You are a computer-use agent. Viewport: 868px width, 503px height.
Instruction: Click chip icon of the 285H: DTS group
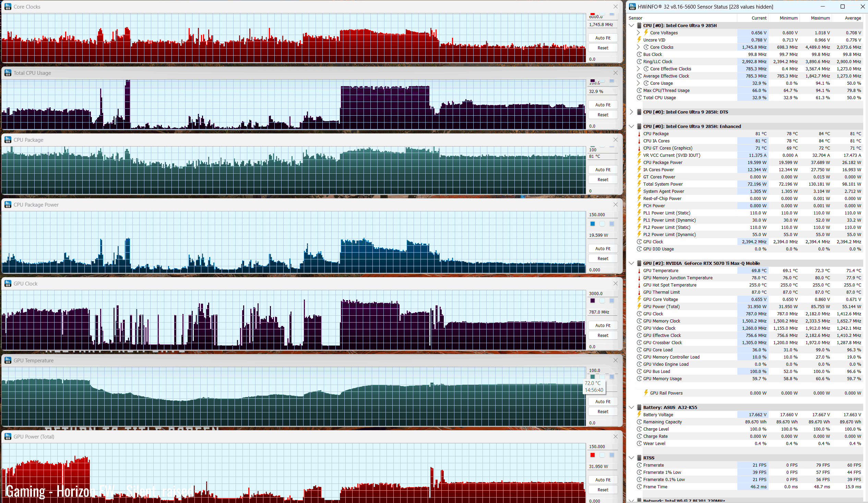click(x=639, y=112)
